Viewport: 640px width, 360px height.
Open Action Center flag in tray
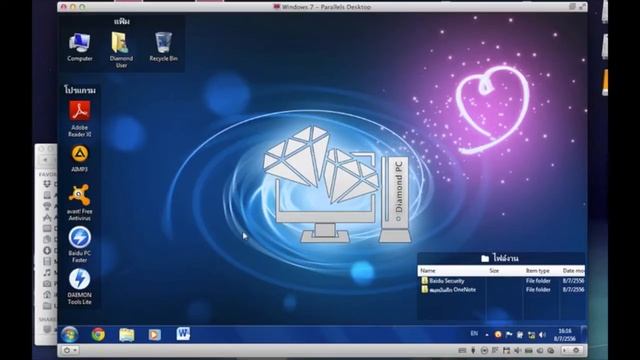click(509, 335)
